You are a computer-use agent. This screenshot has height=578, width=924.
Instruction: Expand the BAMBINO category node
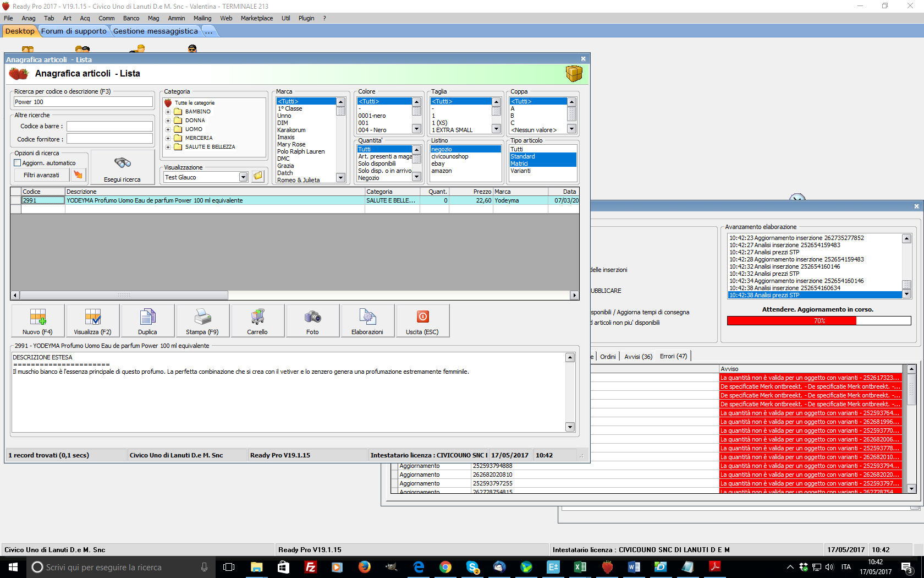[168, 112]
